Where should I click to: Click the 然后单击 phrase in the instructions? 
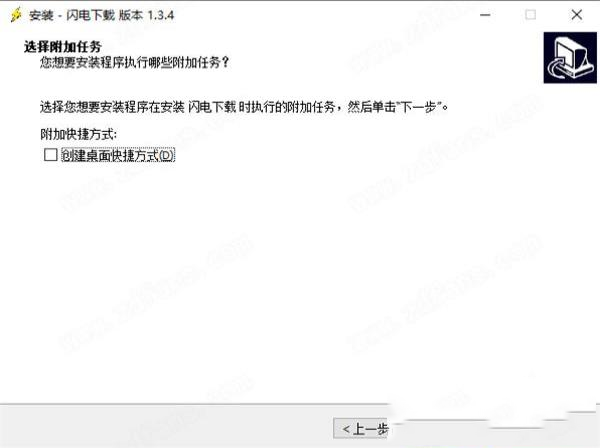tap(371, 107)
